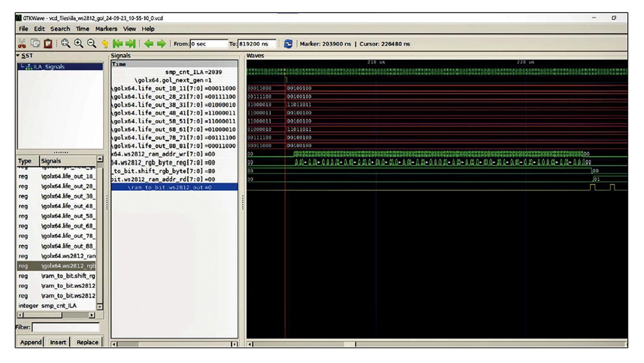Jump to the waveform start with green arrow

click(x=117, y=44)
